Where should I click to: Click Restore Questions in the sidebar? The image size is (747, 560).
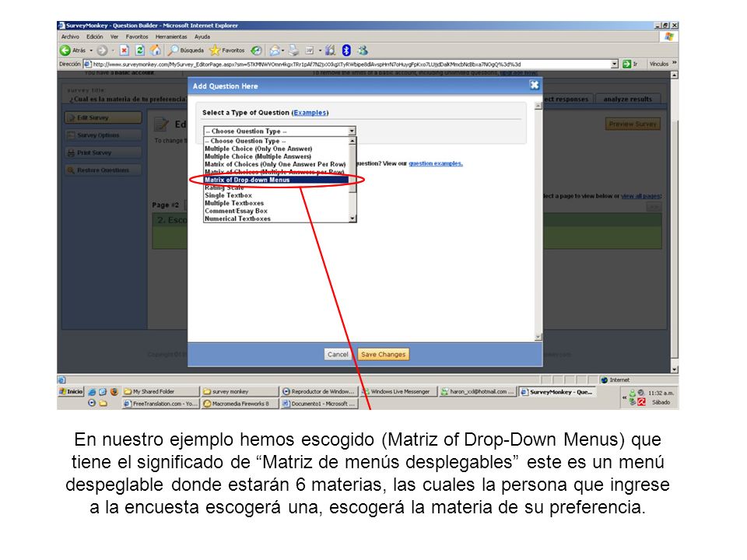(103, 170)
